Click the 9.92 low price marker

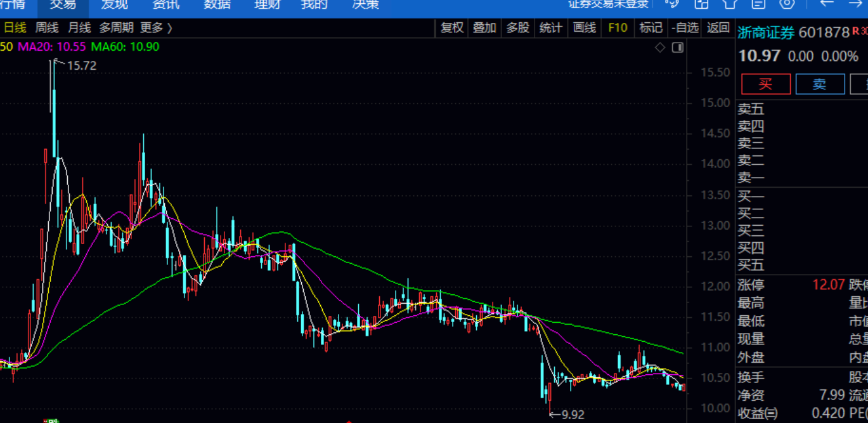pyautogui.click(x=573, y=415)
